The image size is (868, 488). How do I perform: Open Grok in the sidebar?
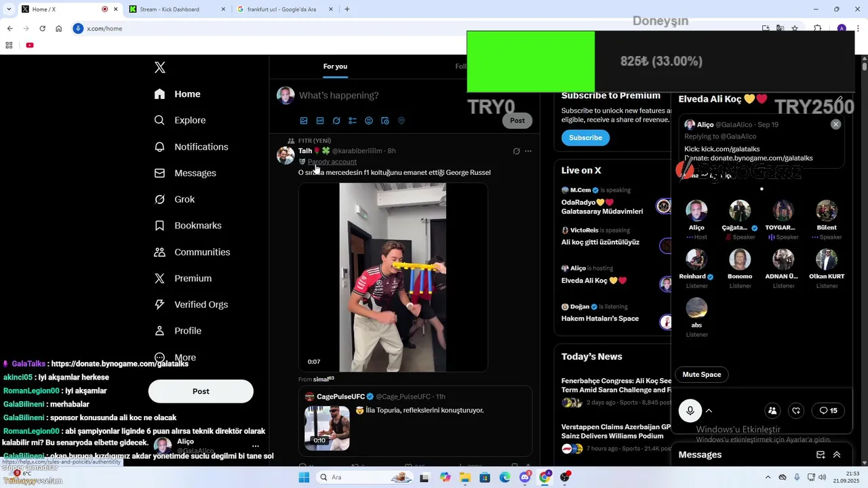174,199
